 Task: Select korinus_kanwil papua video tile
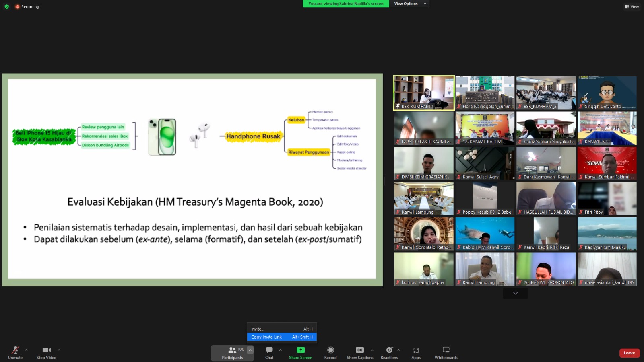click(424, 269)
